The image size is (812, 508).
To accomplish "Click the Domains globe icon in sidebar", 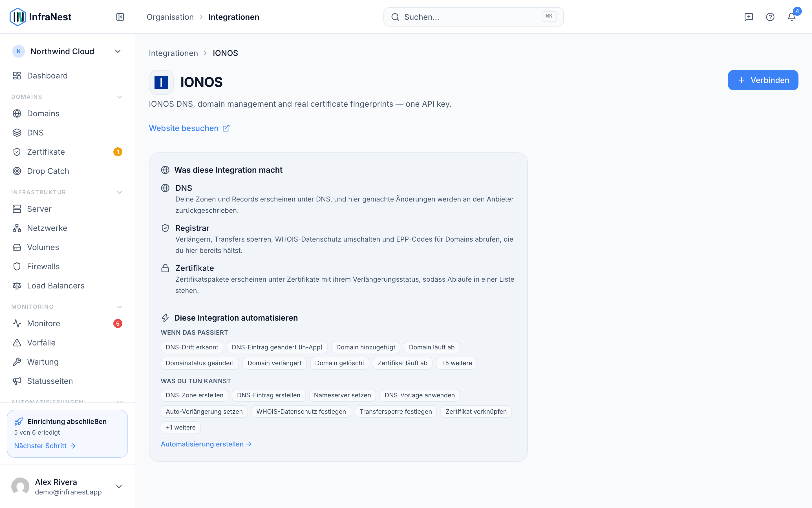I will click(17, 113).
